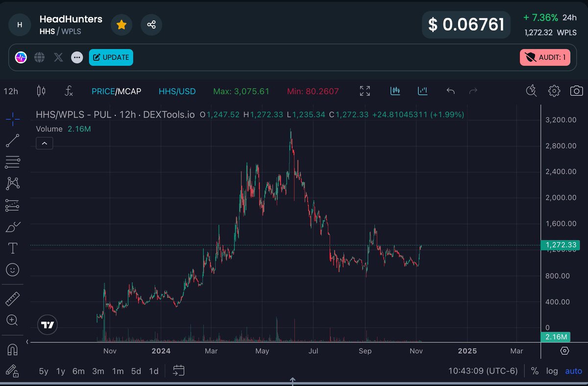Click the HHS/WPLS chart title legend
The height and width of the screenshot is (386, 588).
[115, 115]
